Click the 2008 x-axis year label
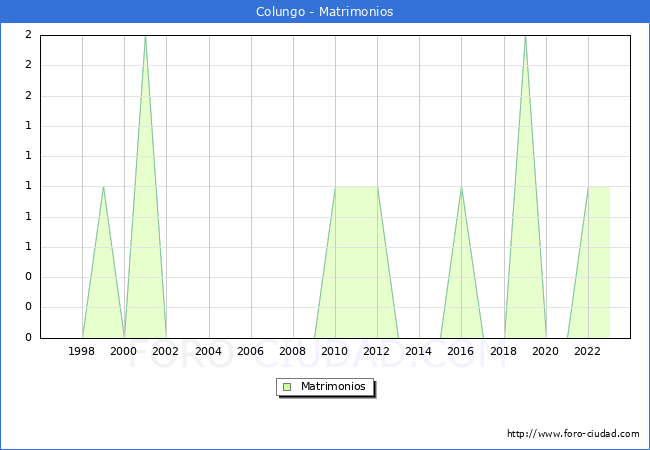This screenshot has width=650, height=450. tap(293, 351)
